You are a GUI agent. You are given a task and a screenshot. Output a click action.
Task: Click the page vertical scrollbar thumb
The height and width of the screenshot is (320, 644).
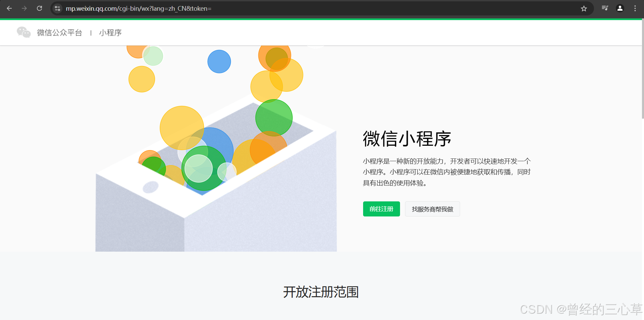[x=642, y=69]
